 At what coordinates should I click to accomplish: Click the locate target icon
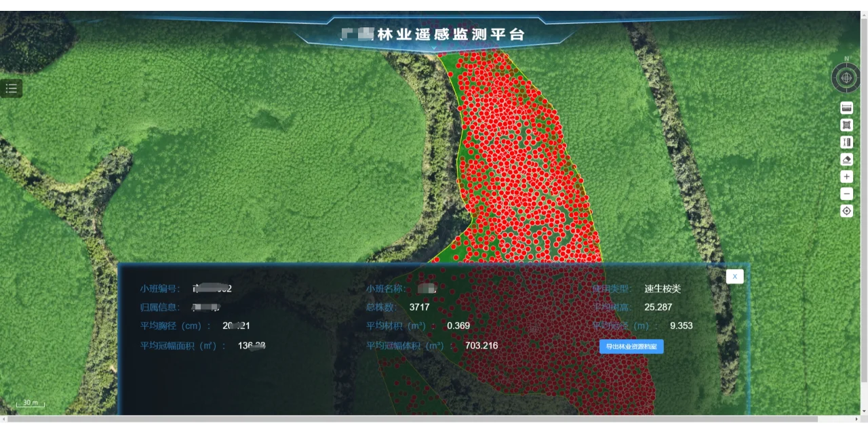(x=846, y=211)
